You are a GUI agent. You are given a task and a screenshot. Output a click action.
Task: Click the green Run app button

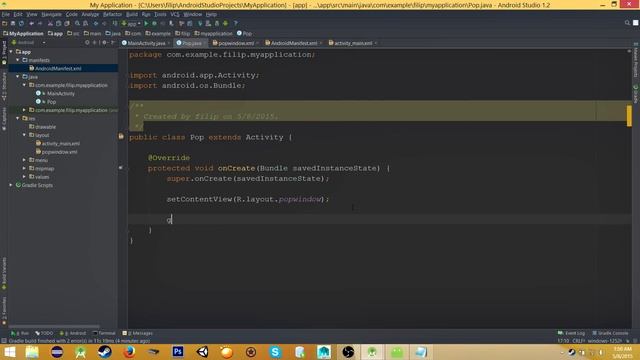pyautogui.click(x=146, y=24)
